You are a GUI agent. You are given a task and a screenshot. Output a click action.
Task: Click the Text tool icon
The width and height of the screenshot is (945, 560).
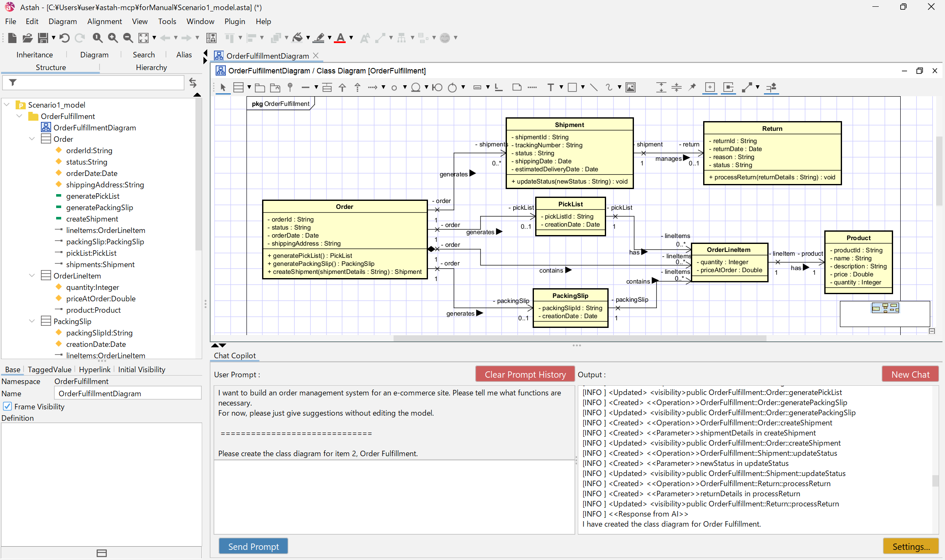pos(550,87)
